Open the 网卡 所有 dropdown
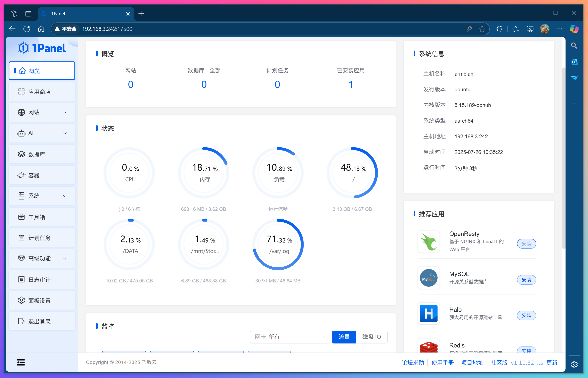The width and height of the screenshot is (588, 378). tap(290, 337)
